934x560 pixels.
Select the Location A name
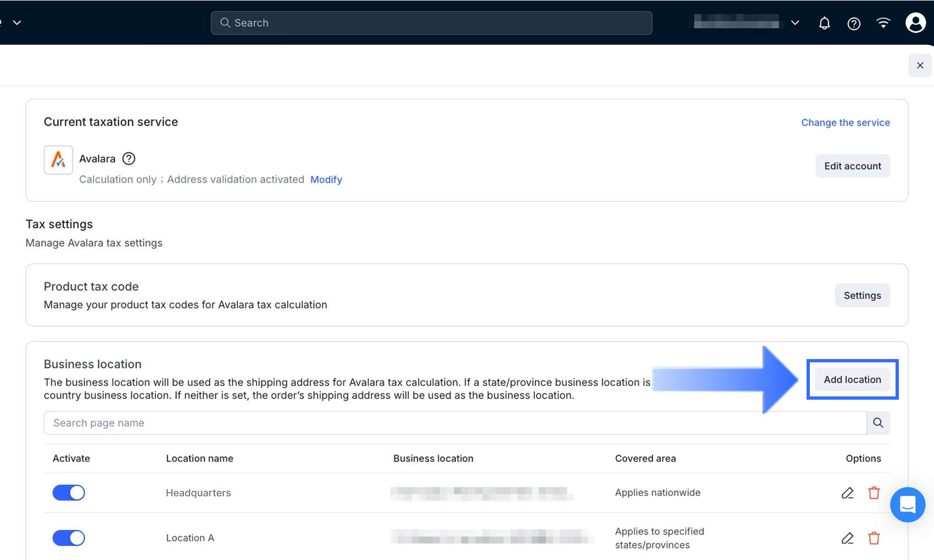coord(190,538)
